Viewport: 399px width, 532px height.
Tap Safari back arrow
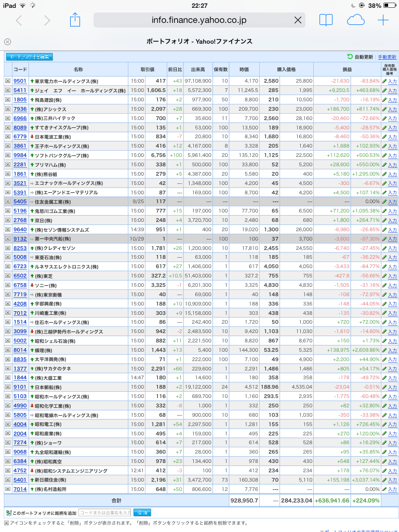(x=19, y=21)
